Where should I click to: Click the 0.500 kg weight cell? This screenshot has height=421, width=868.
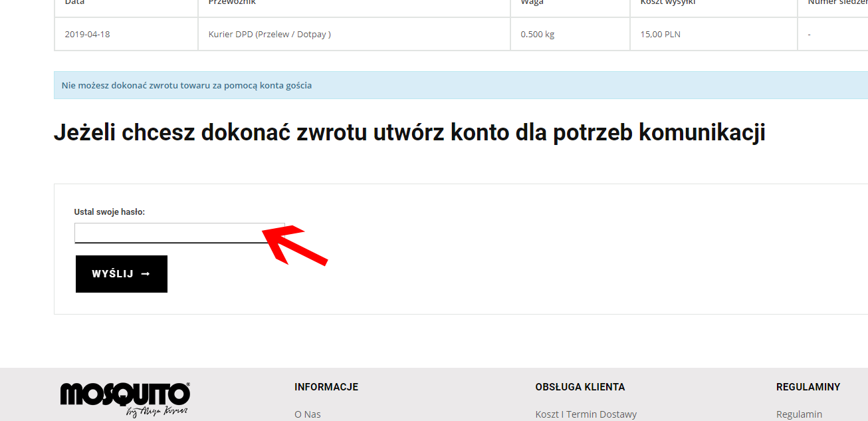click(x=537, y=35)
